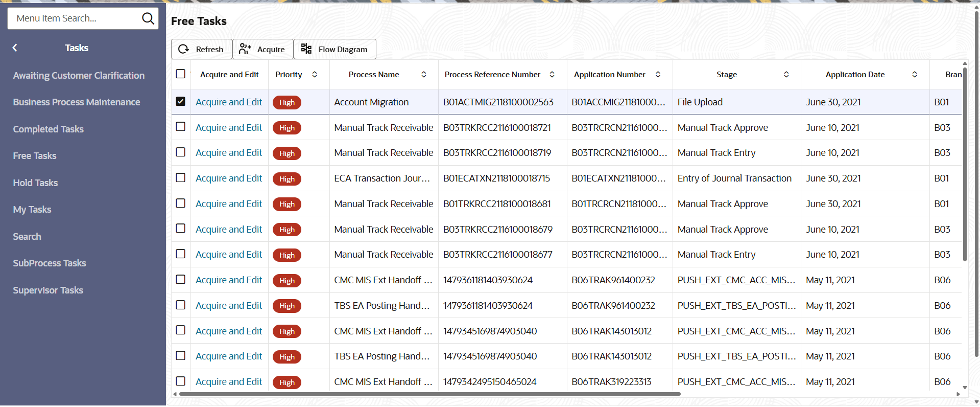Open the Flow Diagram
Viewport: 980px width, 407px height.
coord(335,49)
